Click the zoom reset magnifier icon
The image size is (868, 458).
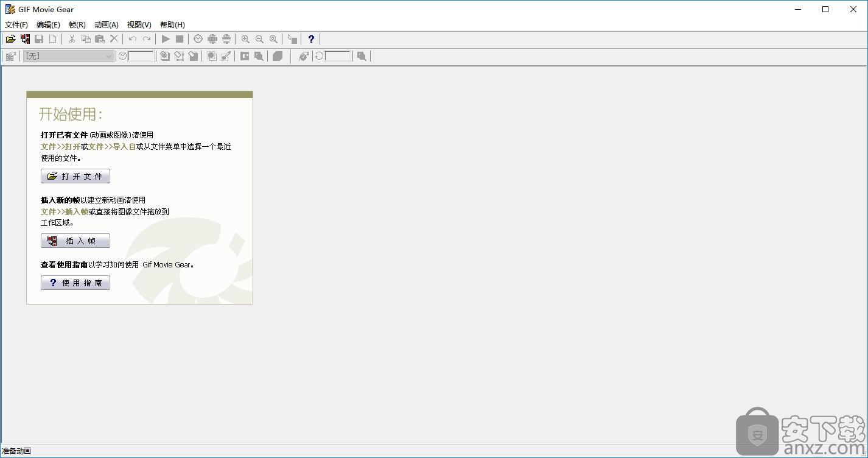tap(273, 39)
